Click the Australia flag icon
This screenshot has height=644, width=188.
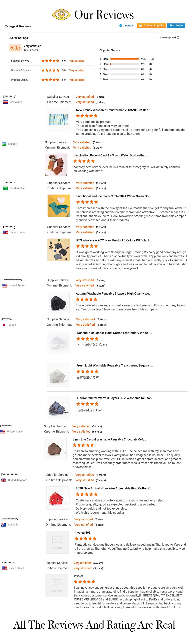coord(4,525)
